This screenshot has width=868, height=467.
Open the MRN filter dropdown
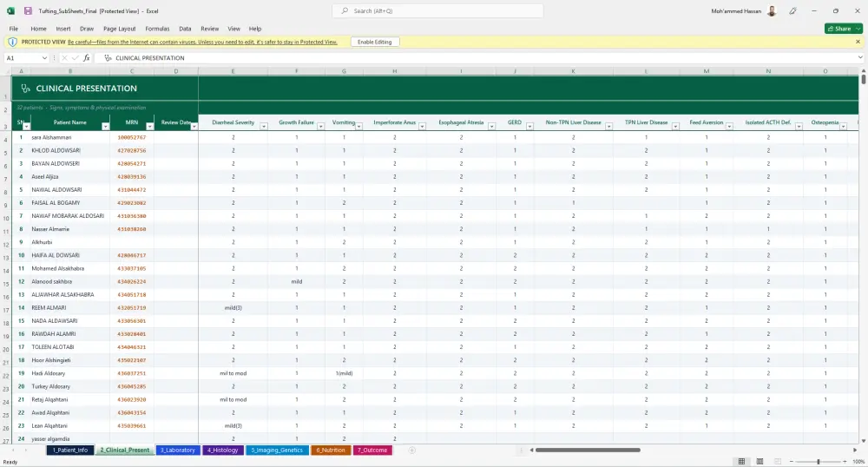(149, 127)
